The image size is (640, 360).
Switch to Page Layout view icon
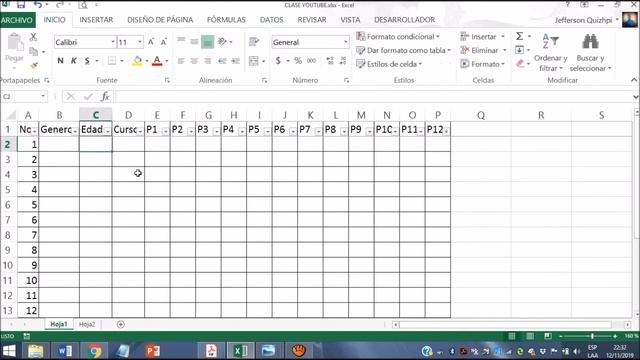pyautogui.click(x=529, y=336)
